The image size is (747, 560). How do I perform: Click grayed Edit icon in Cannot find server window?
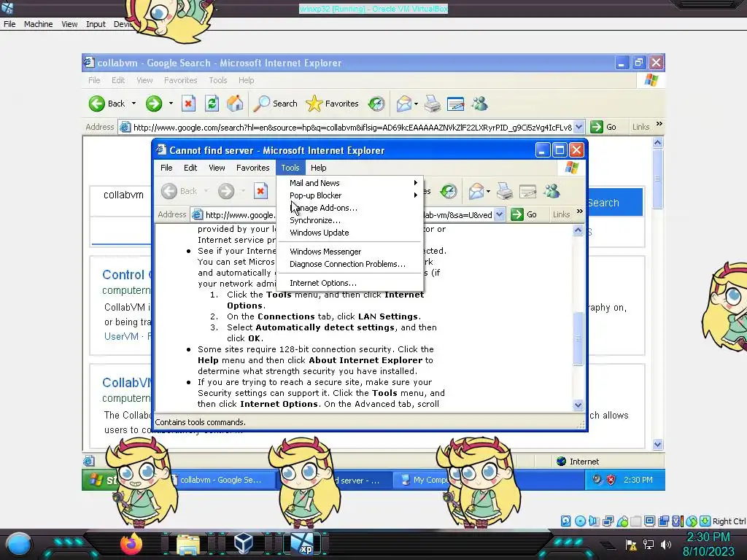(x=528, y=192)
